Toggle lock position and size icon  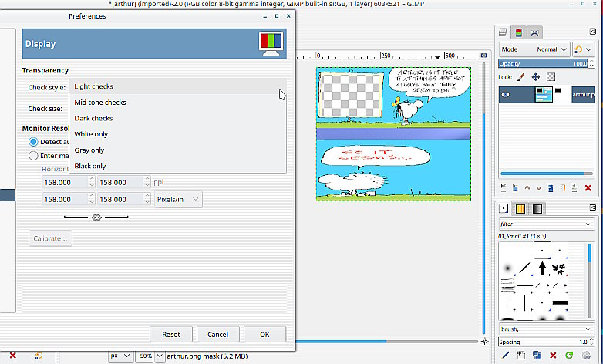click(535, 77)
